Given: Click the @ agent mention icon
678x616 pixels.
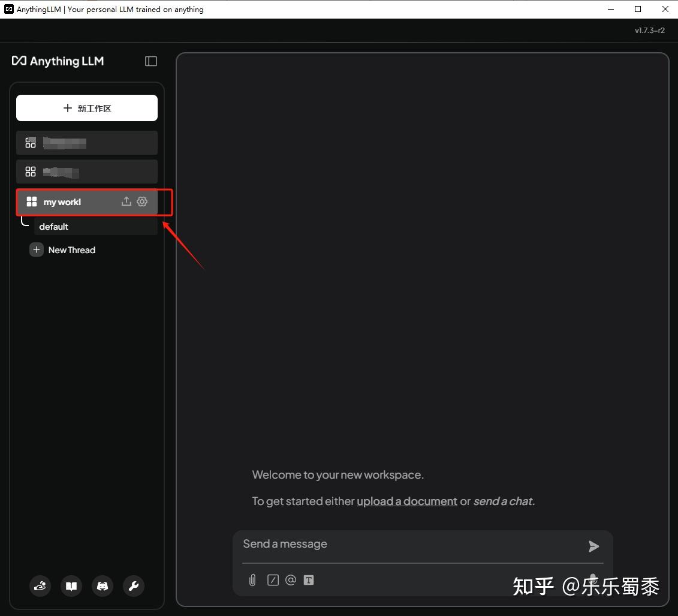Looking at the screenshot, I should [x=291, y=579].
